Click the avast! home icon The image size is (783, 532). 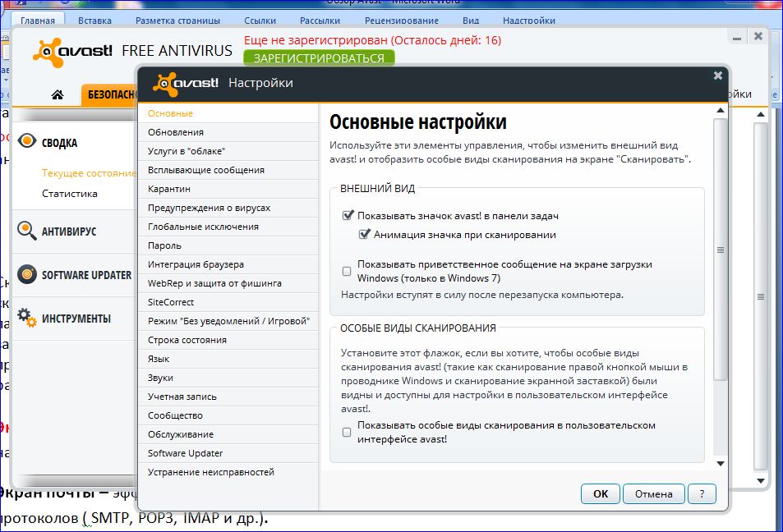click(x=58, y=94)
